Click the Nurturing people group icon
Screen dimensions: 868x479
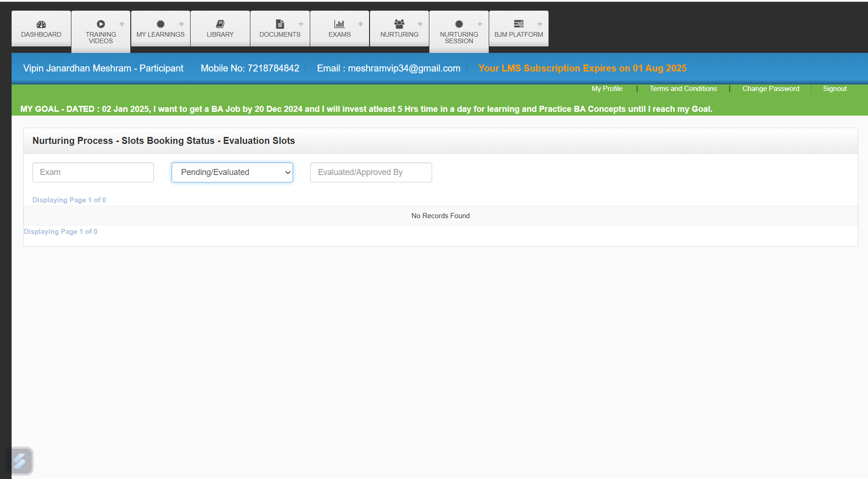coord(399,24)
